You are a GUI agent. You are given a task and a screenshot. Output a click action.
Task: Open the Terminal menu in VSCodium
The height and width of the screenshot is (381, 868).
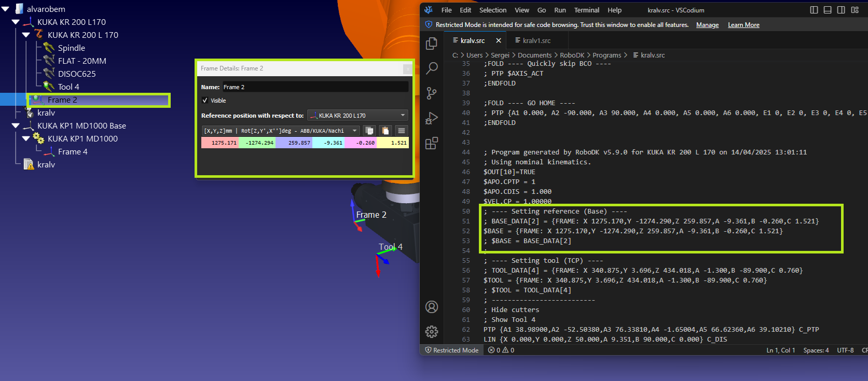586,10
